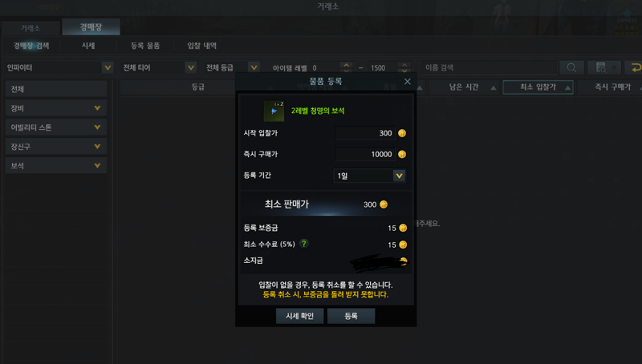This screenshot has height=364, width=642.
Task: Click the green help icon beside 최소 수수료
Action: coord(303,244)
